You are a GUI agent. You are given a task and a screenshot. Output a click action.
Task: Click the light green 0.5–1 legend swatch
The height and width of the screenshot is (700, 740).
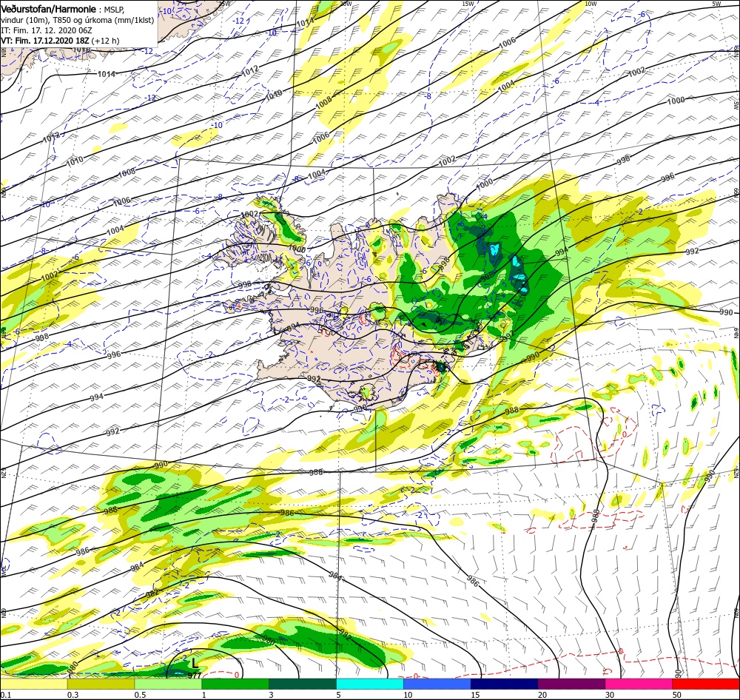pos(169,684)
